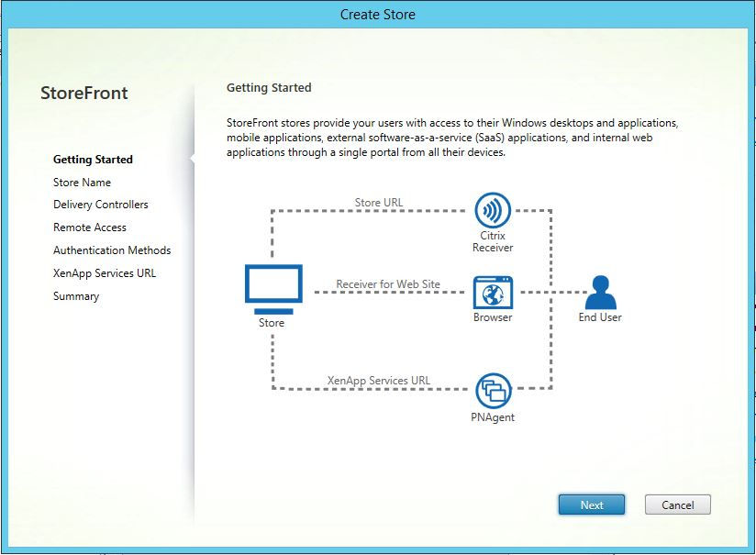Open the Store Name step
Screen dimensions: 756x555
[x=82, y=183]
